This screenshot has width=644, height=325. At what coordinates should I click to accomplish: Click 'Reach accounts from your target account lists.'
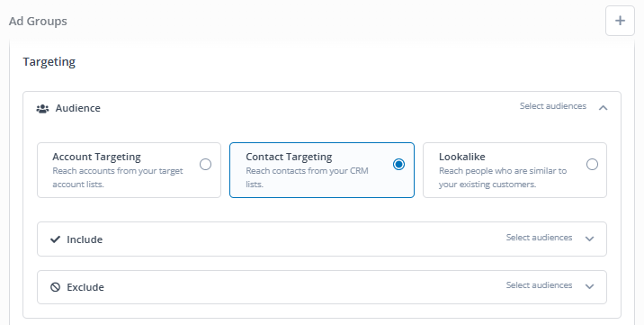pyautogui.click(x=118, y=177)
